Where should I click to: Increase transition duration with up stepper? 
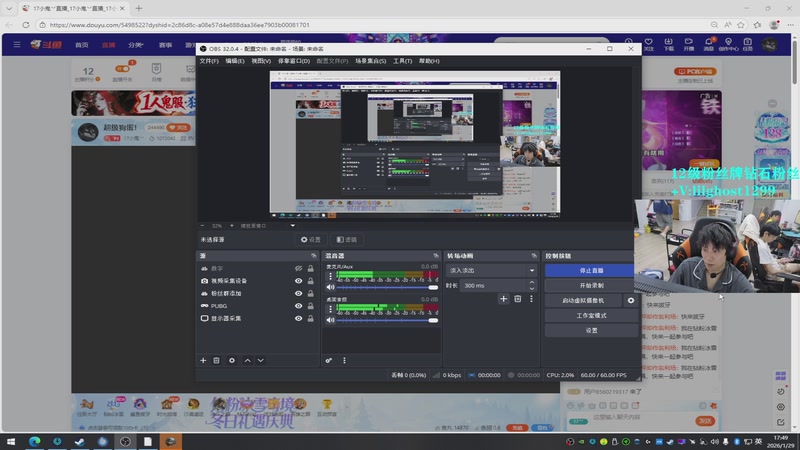(532, 283)
